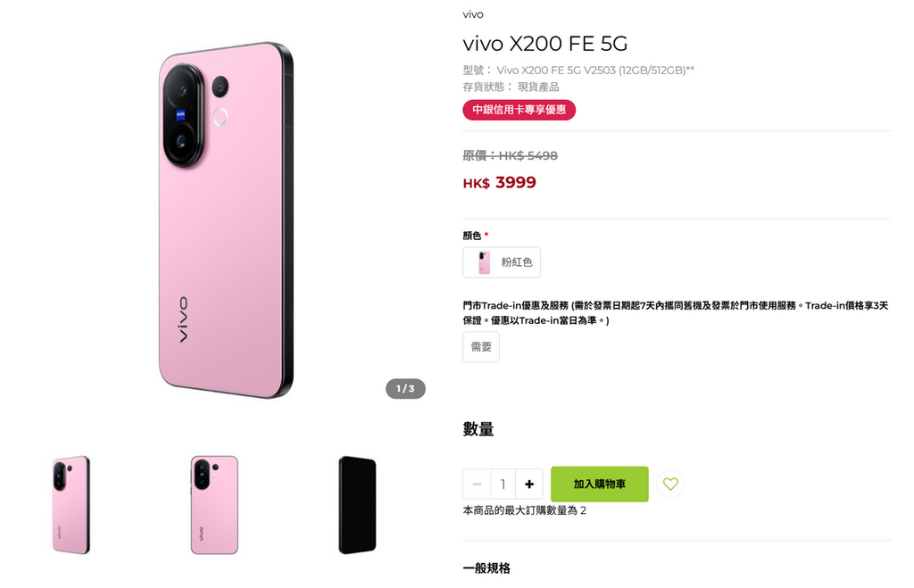
Task: Increase quantity with the plus button
Action: 528,484
